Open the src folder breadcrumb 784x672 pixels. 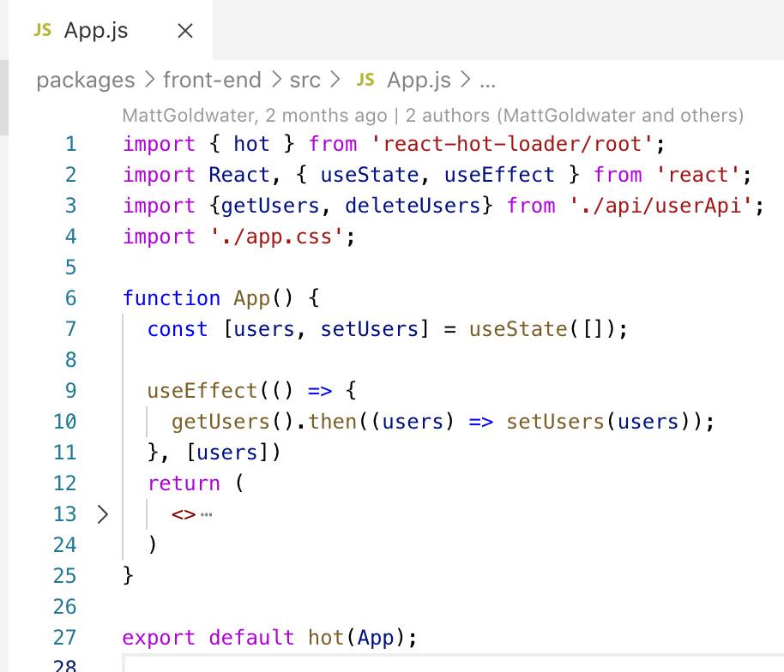tap(305, 80)
